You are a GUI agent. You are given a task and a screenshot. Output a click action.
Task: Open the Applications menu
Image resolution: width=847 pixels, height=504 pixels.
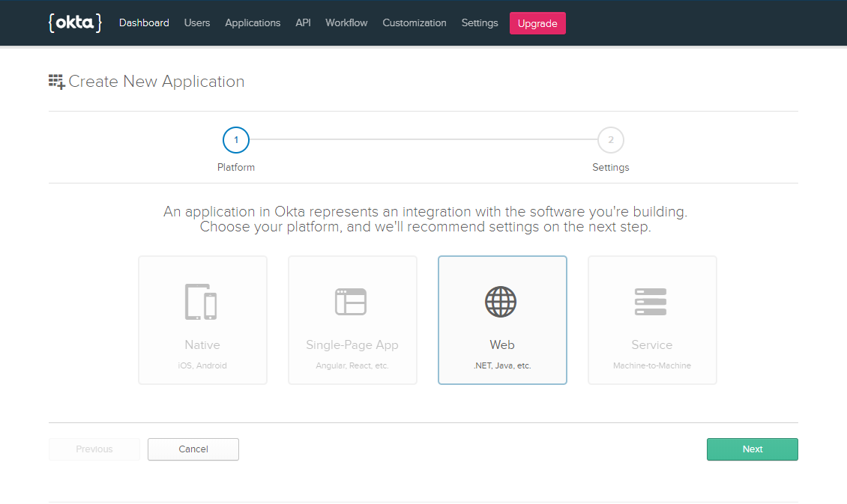coord(253,22)
